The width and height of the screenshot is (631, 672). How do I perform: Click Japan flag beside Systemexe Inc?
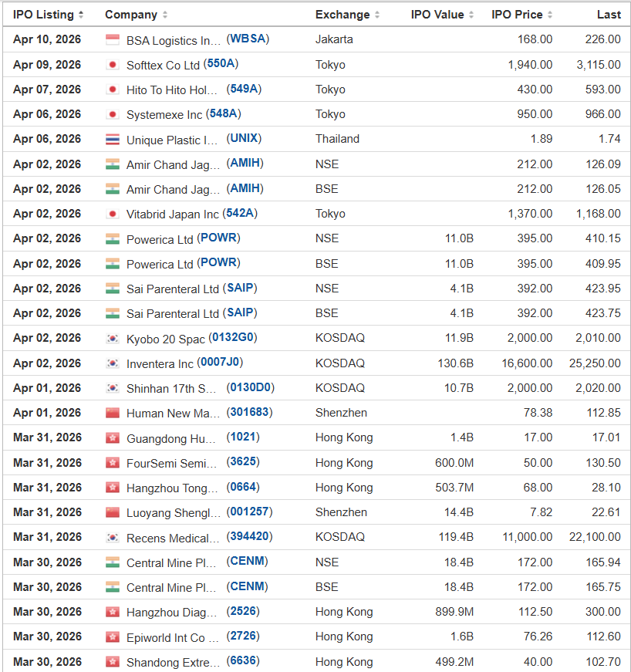[112, 114]
